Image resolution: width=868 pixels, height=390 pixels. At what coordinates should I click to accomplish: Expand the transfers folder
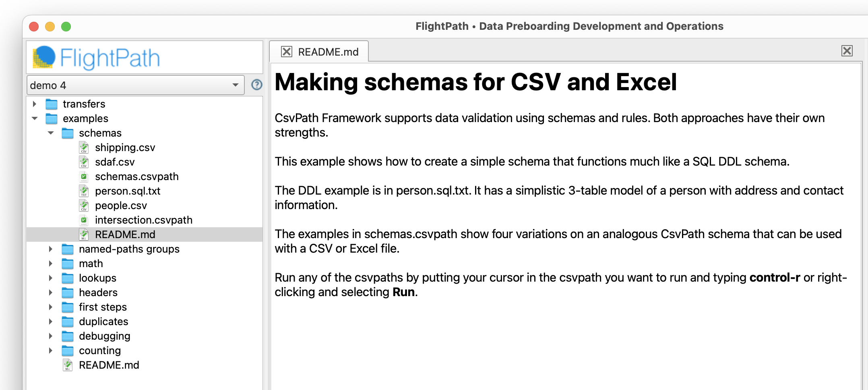[35, 104]
